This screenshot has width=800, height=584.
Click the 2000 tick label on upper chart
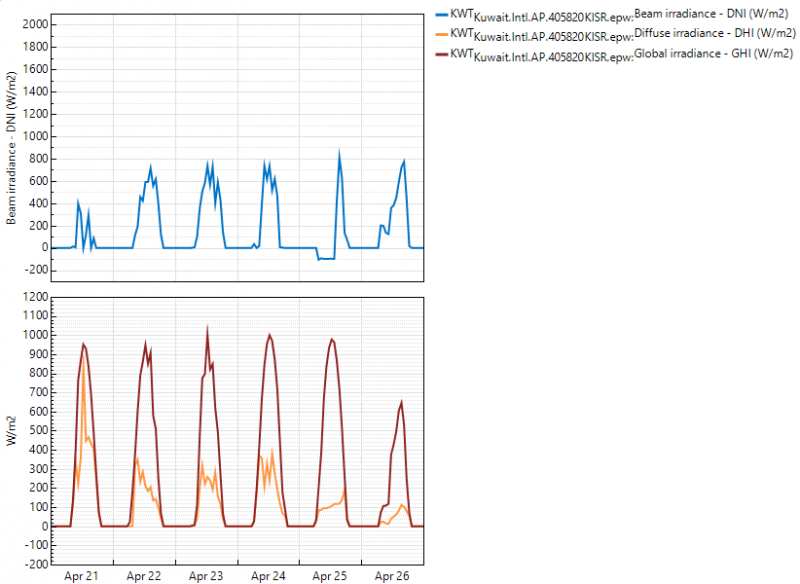(x=33, y=23)
